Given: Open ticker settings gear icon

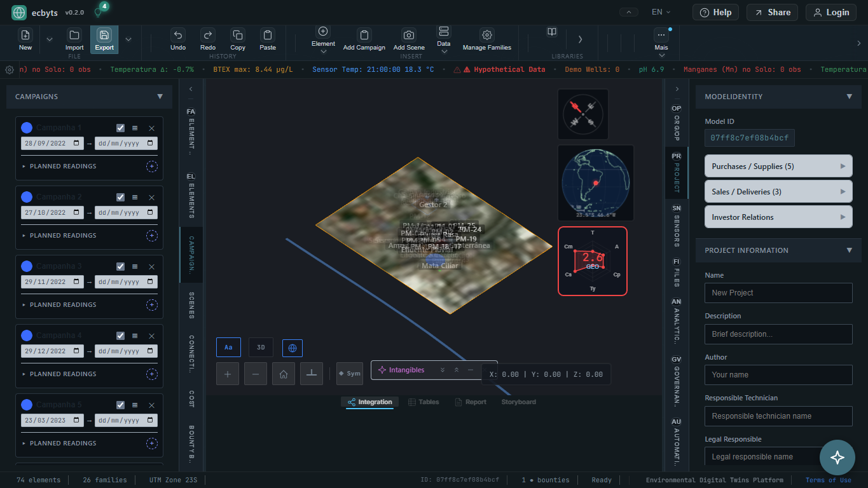Looking at the screenshot, I should [10, 70].
